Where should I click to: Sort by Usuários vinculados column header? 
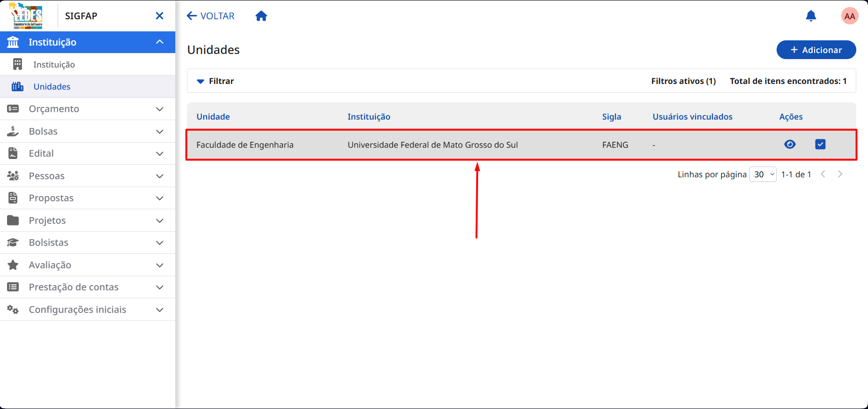tap(692, 117)
